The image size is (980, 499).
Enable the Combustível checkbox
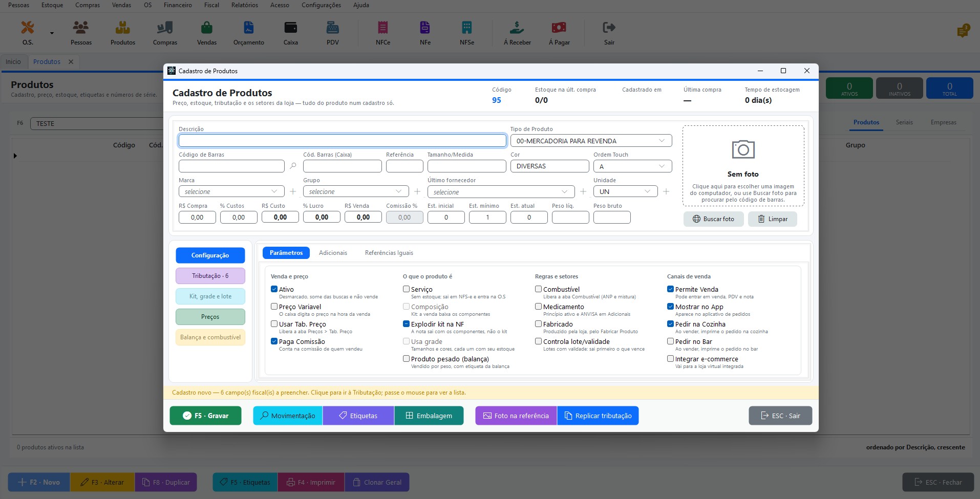[538, 289]
